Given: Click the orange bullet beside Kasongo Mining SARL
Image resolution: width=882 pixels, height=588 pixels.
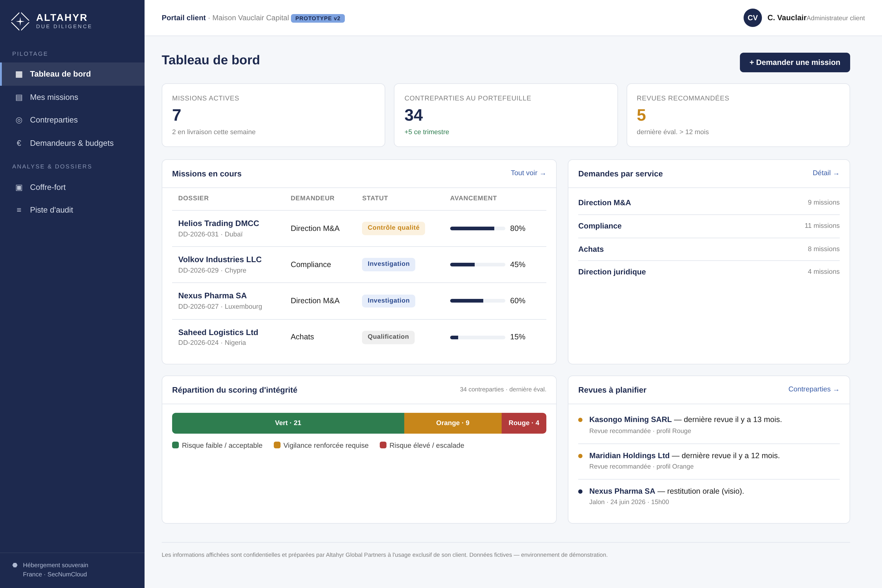Looking at the screenshot, I should pos(580,420).
